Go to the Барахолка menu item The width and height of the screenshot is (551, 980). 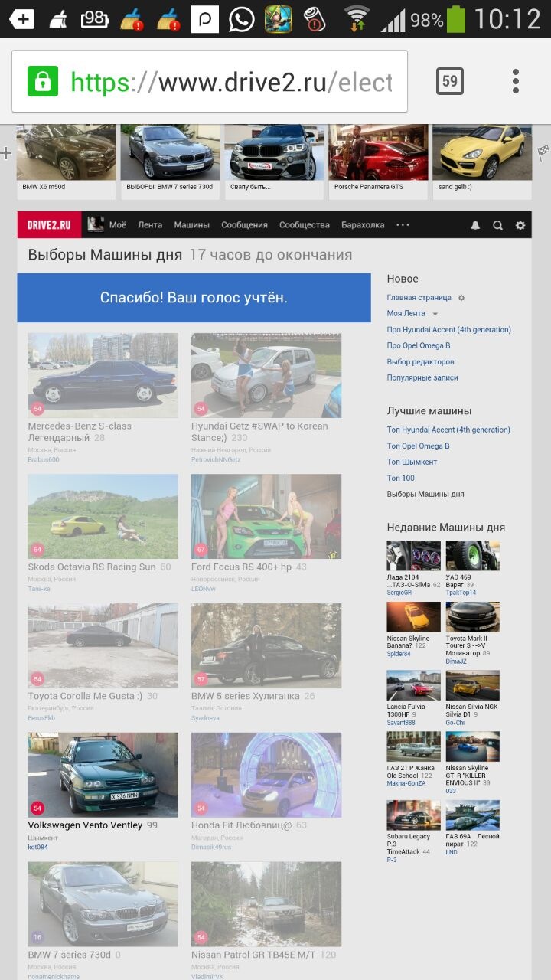coord(363,225)
